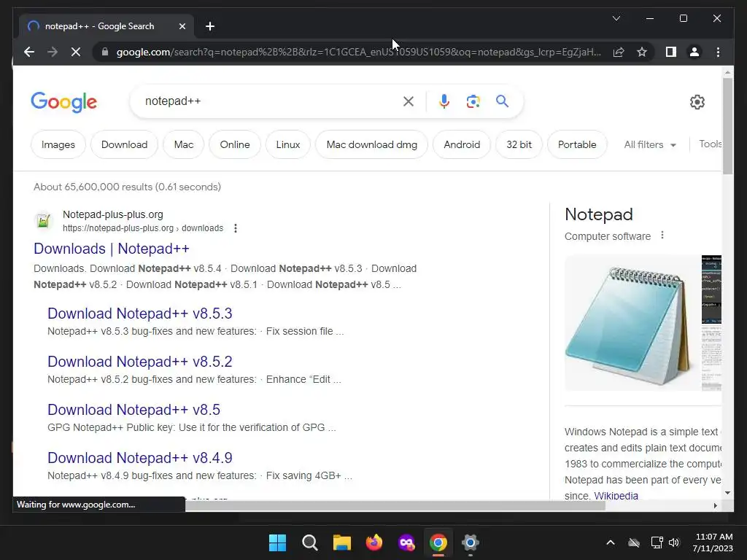The height and width of the screenshot is (560, 747).
Task: Select the Android filter chip
Action: [x=462, y=144]
